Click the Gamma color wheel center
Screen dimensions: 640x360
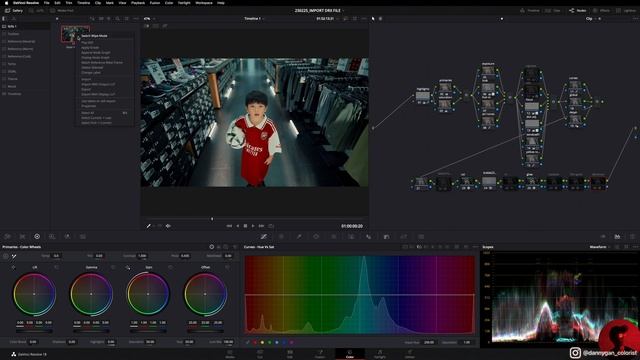tap(91, 294)
